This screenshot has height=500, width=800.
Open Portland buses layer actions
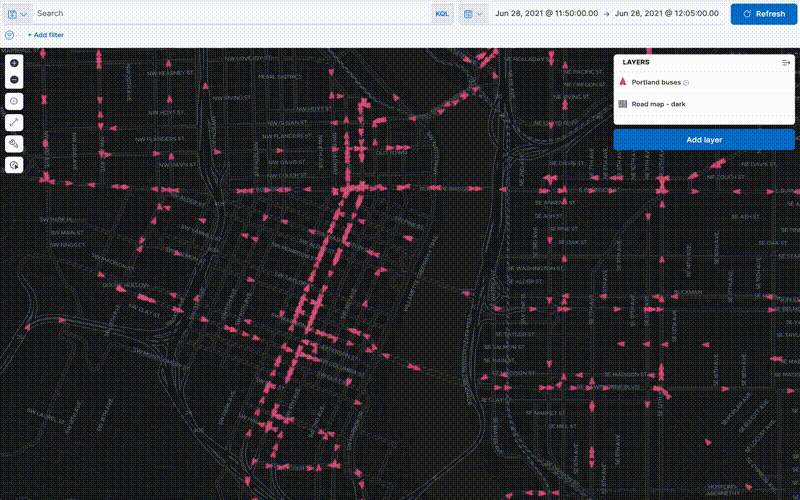(658, 82)
